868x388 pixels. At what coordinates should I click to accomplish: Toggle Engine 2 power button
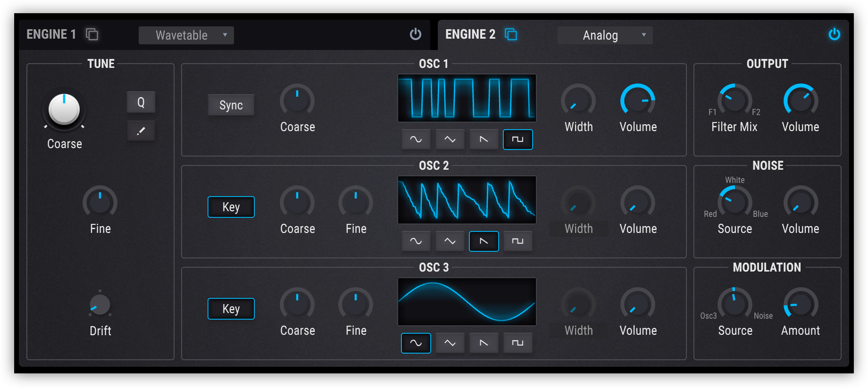[x=834, y=34]
